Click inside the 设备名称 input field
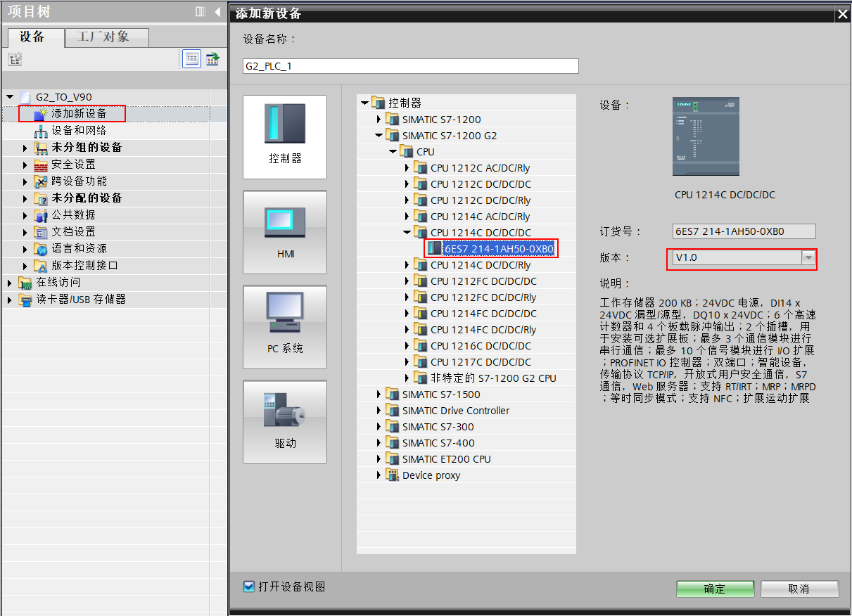Screen dimensions: 852x616 (x=409, y=66)
